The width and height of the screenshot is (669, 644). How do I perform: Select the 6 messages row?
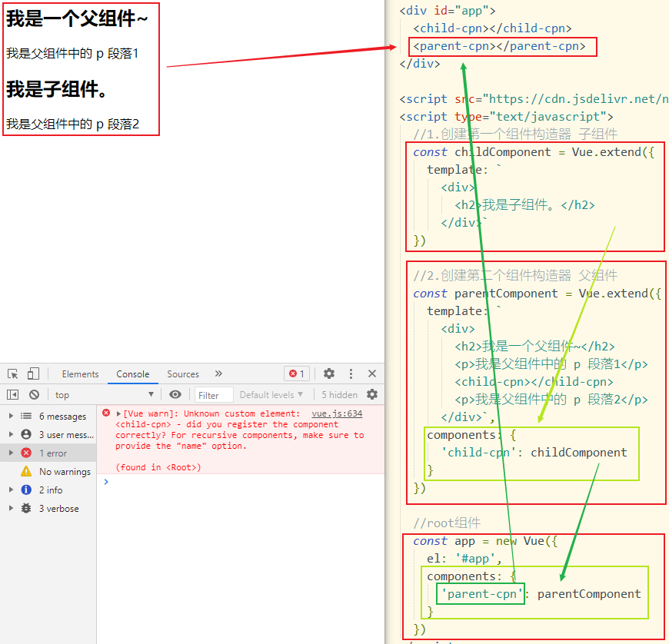(48, 416)
